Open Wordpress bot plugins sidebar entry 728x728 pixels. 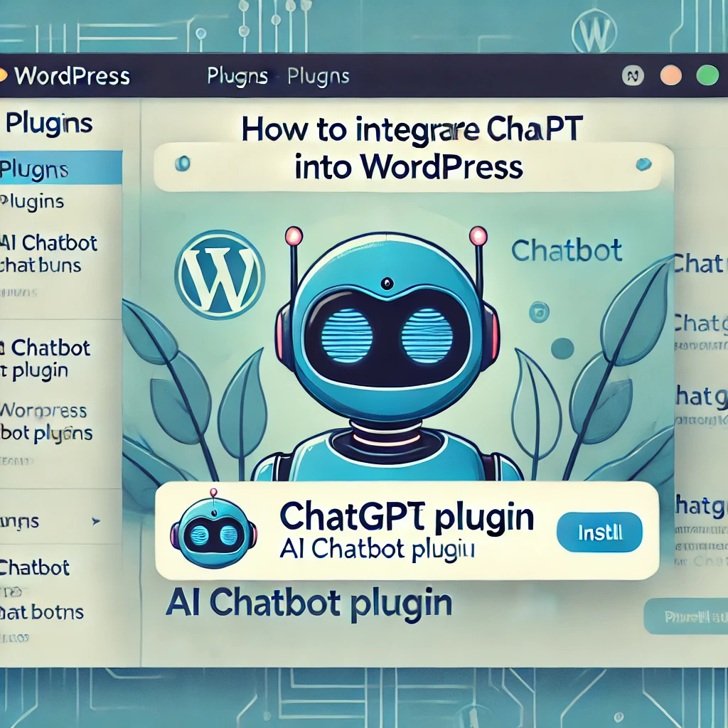[x=46, y=422]
